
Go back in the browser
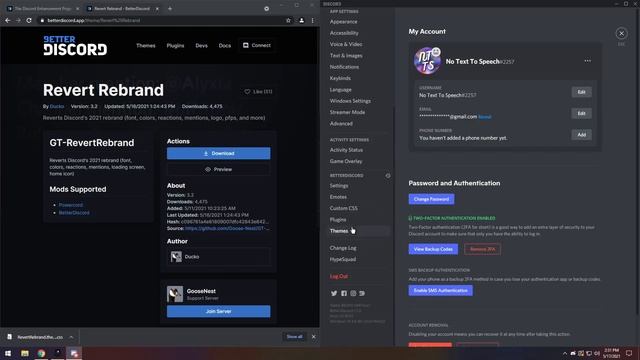point(8,20)
